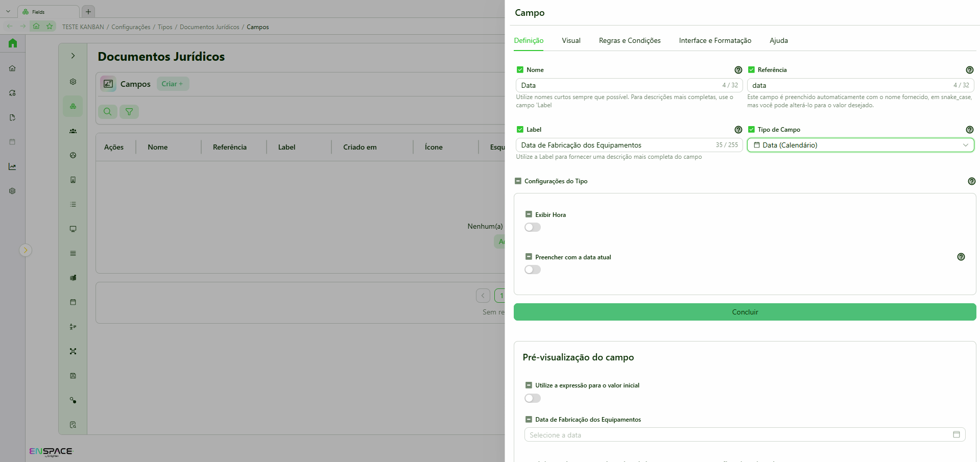
Task: Expand the green sidebar chevron
Action: click(x=73, y=56)
